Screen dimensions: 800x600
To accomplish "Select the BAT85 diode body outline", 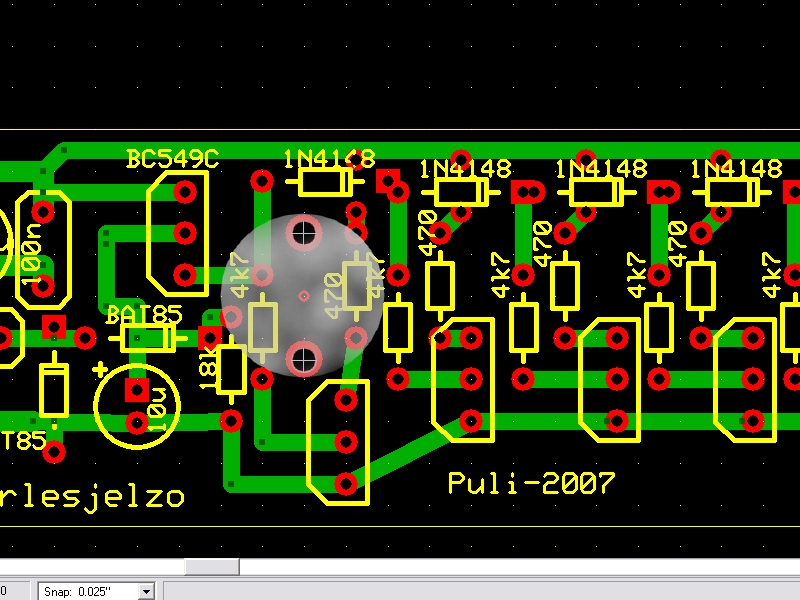I will [x=148, y=338].
